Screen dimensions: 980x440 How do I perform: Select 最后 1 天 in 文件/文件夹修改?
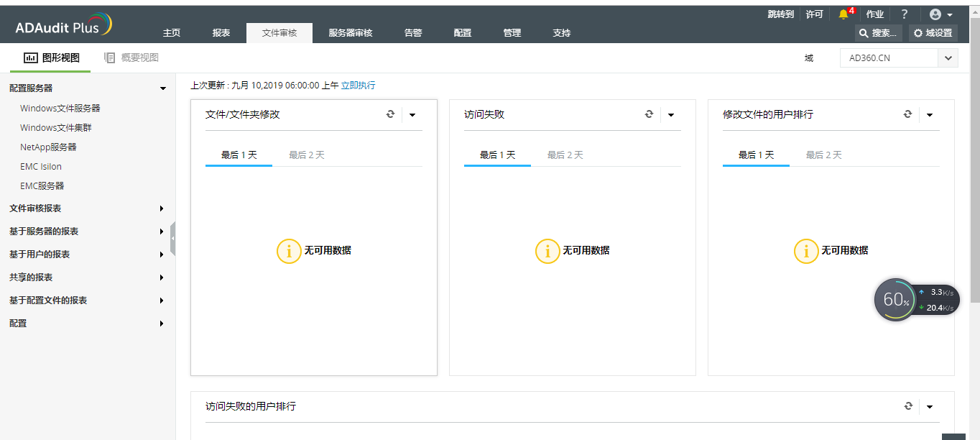[239, 155]
